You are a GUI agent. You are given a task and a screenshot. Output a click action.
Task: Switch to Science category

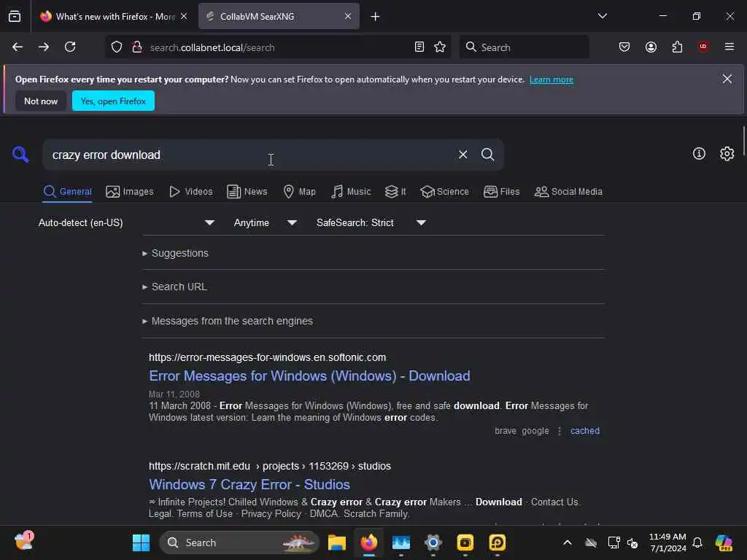[x=444, y=192]
